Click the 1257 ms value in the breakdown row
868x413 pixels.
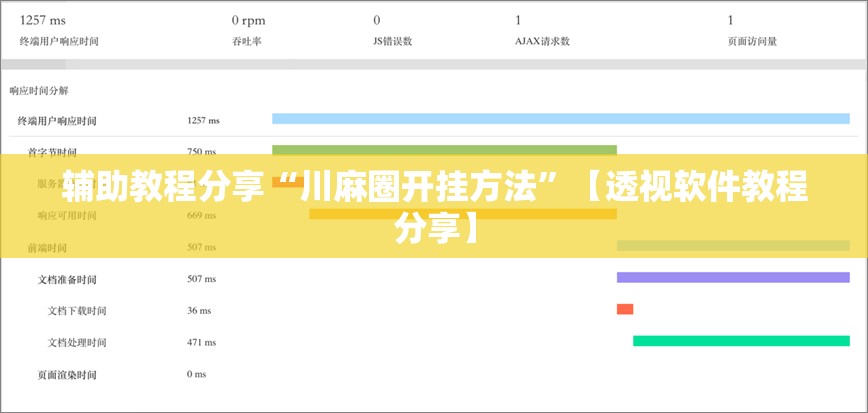[x=203, y=120]
